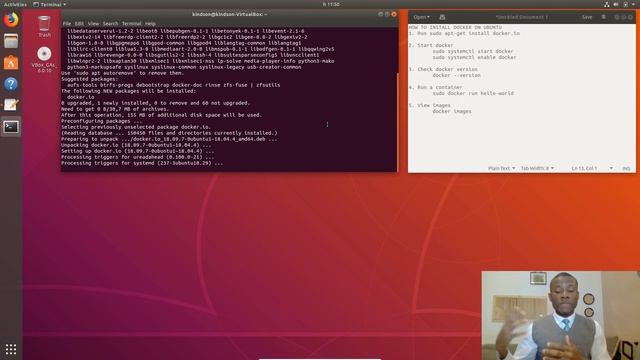Click the volume icon in top bar
Viewport: 640px width, 360px height.
pos(616,4)
